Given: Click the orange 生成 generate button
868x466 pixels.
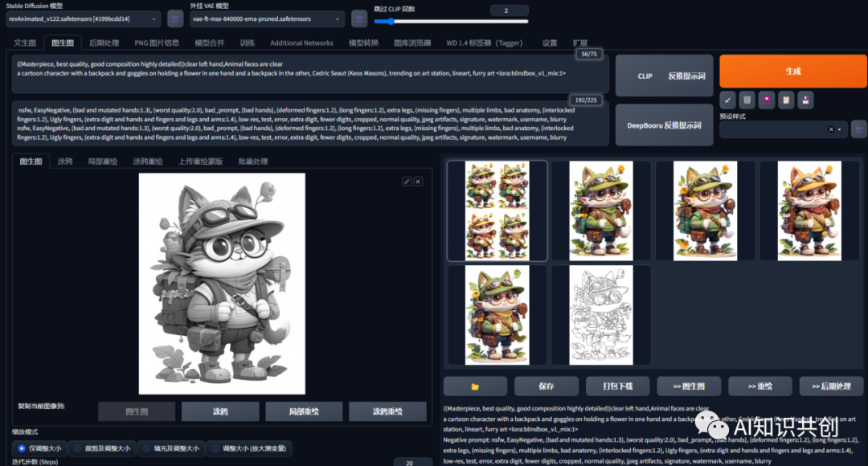Looking at the screenshot, I should point(792,71).
